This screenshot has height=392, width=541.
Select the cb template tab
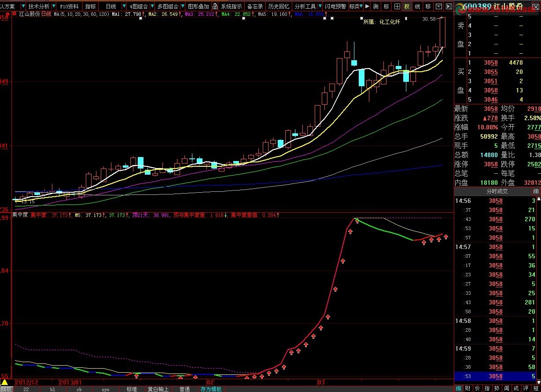79,389
